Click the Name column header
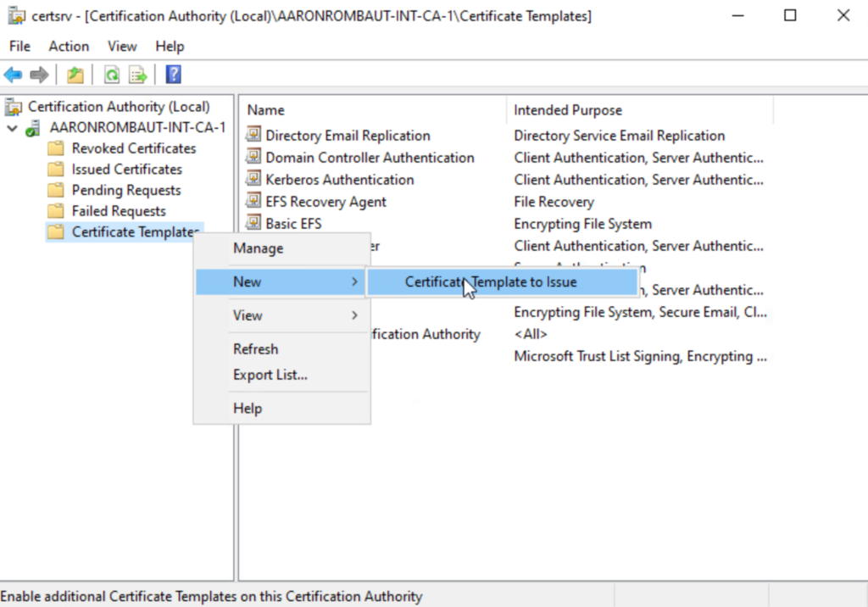Screen dimensions: 868x607 click(265, 110)
